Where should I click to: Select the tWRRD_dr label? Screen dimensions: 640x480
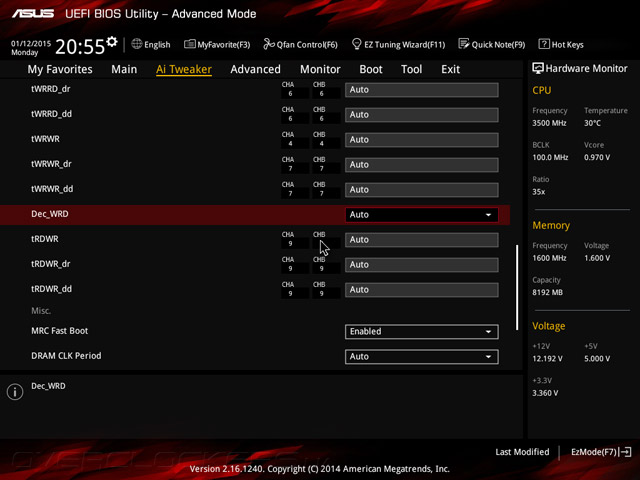pyautogui.click(x=51, y=89)
